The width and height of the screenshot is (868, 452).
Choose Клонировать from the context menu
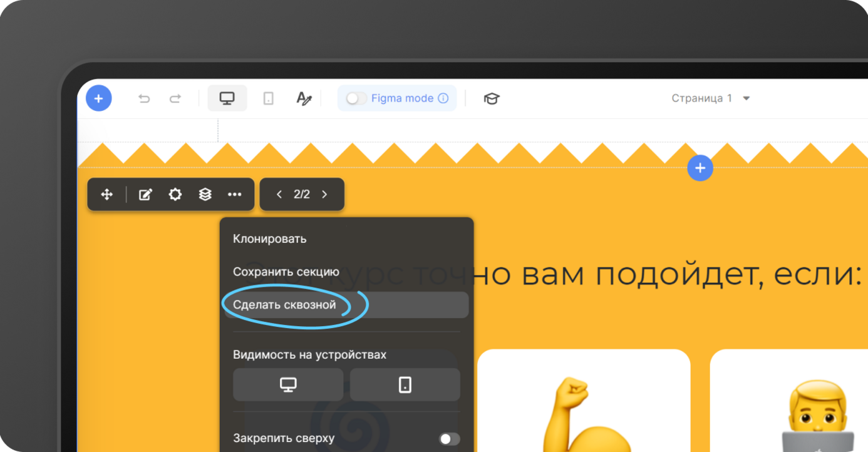pyautogui.click(x=346, y=239)
